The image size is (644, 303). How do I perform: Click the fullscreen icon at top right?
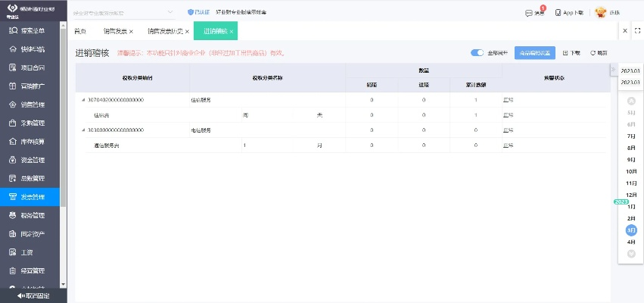636,30
